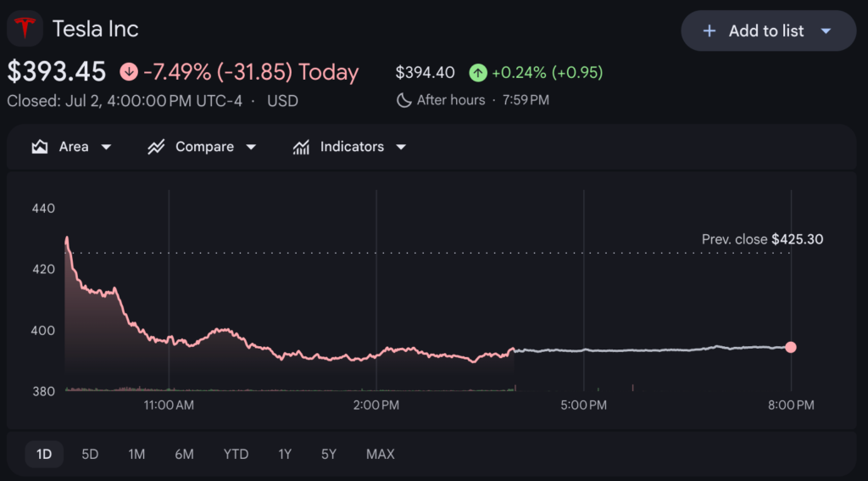This screenshot has width=868, height=481.
Task: Click the plus icon in Add to list
Action: [709, 31]
